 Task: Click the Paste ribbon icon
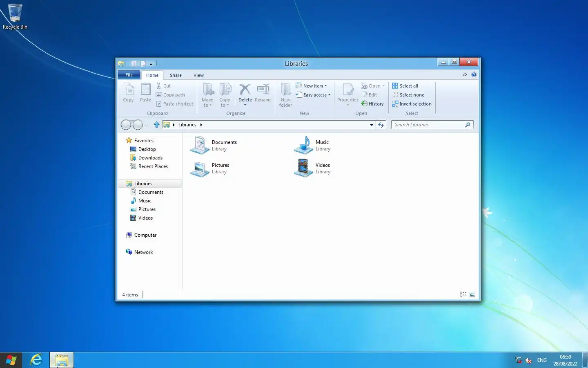(x=145, y=89)
